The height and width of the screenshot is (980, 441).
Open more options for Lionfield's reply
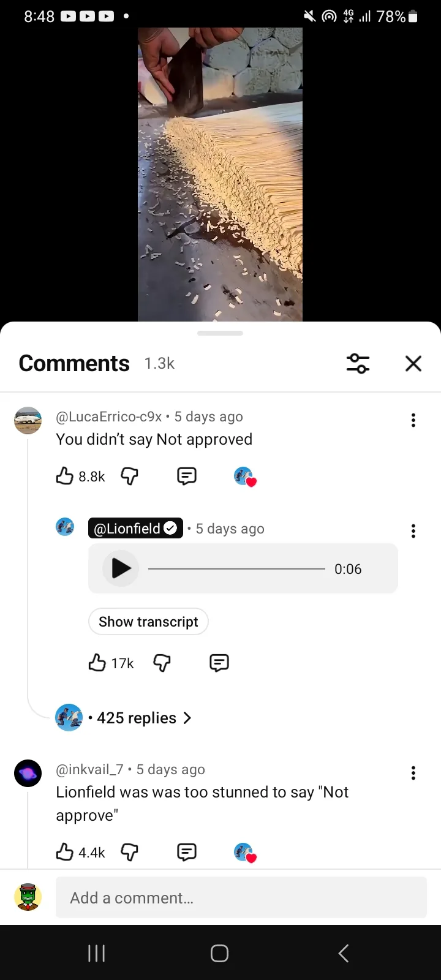tap(413, 531)
